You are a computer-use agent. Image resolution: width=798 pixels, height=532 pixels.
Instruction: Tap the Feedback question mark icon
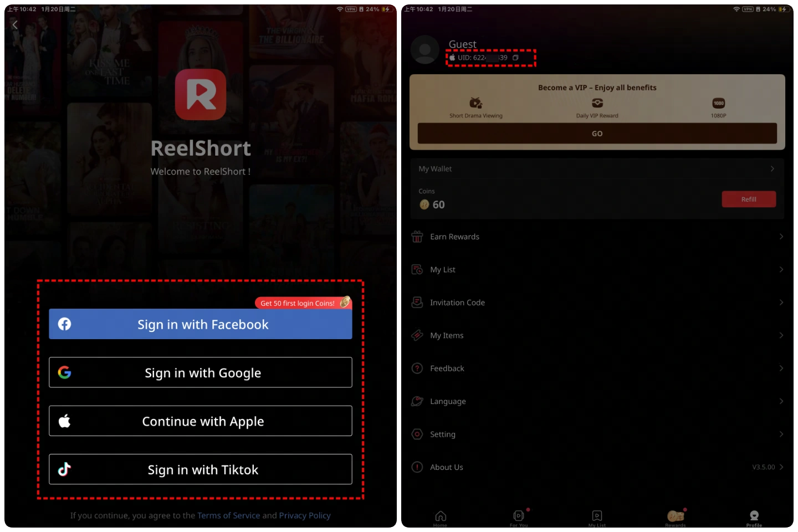[417, 369]
